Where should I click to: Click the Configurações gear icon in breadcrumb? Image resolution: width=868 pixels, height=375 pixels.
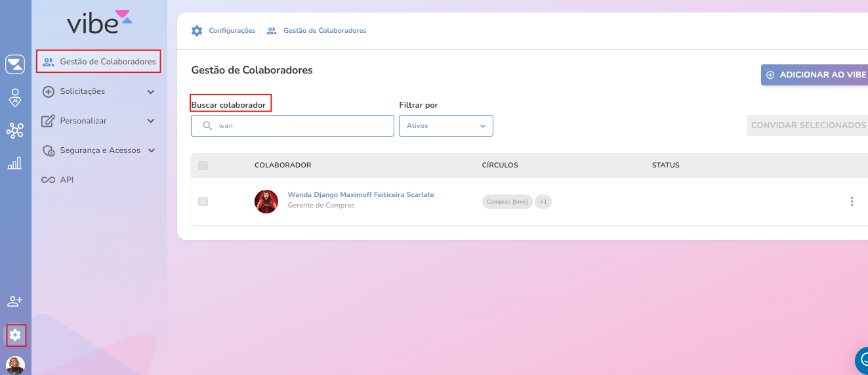pyautogui.click(x=197, y=30)
